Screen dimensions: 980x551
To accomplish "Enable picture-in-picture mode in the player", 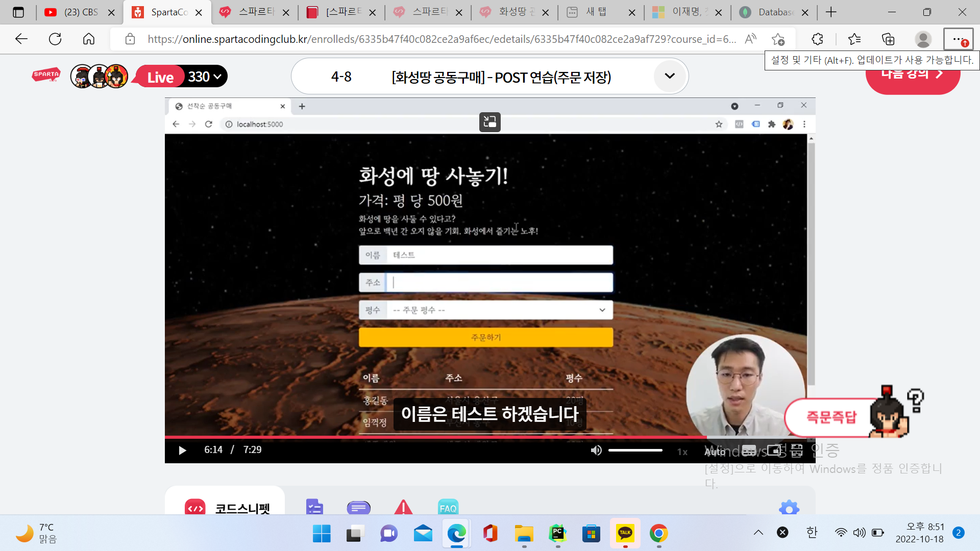I will pyautogui.click(x=774, y=450).
